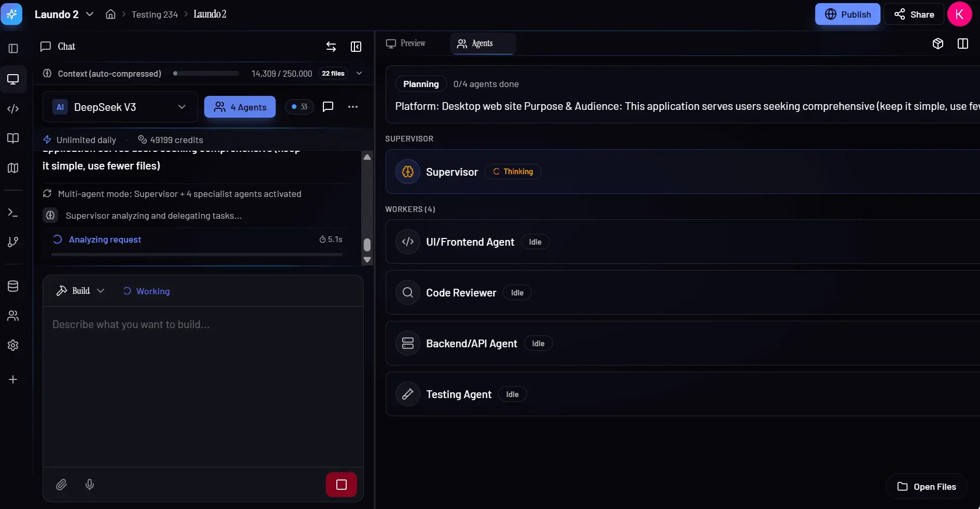Click the Testing Agent pencil icon

[408, 394]
